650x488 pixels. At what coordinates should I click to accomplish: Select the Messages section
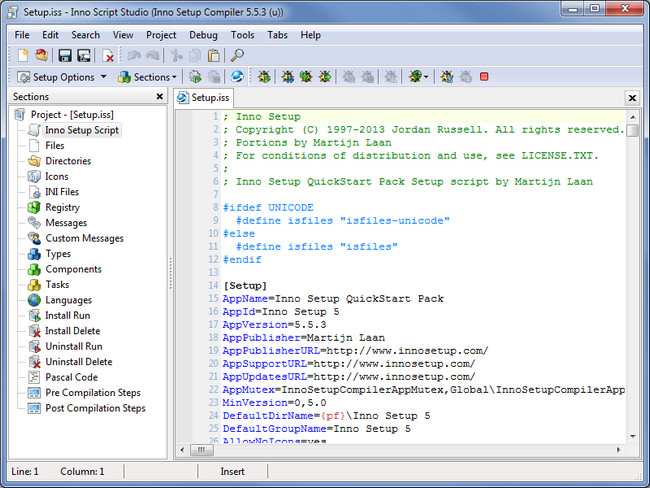point(66,223)
